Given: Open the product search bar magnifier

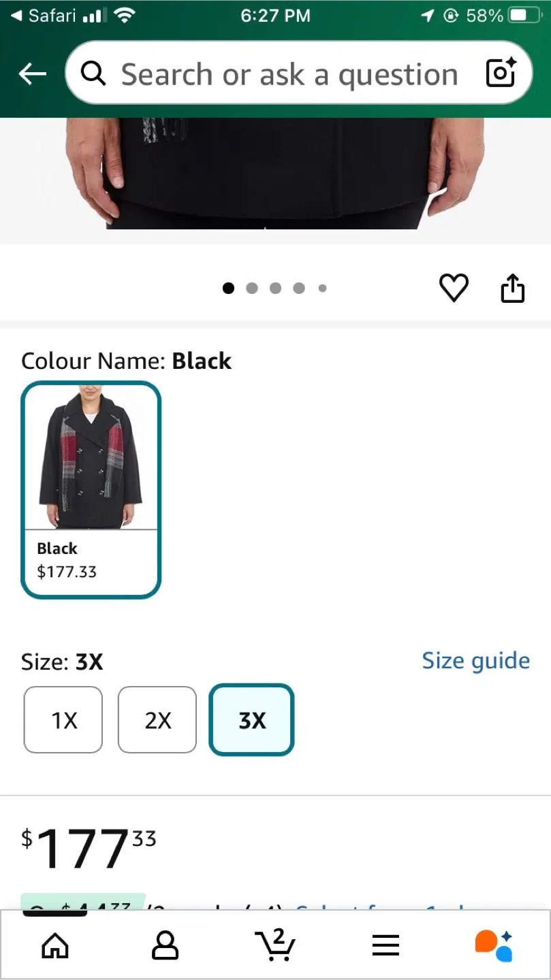Looking at the screenshot, I should (x=93, y=73).
